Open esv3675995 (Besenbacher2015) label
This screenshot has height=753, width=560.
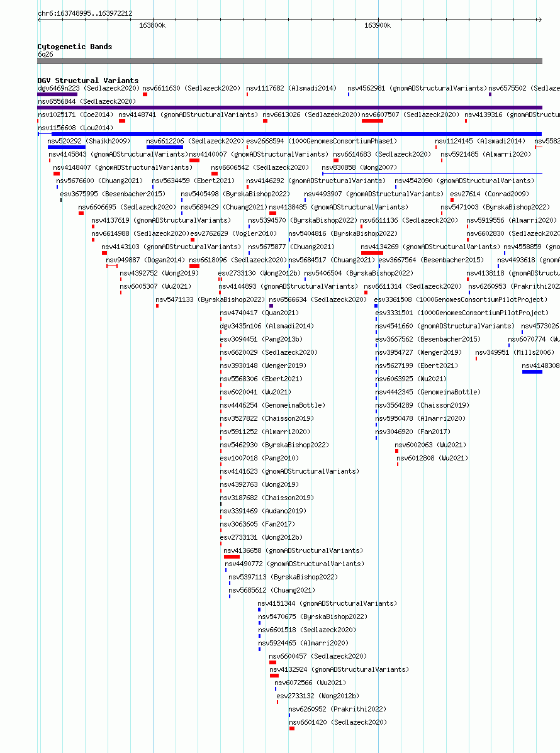point(113,194)
